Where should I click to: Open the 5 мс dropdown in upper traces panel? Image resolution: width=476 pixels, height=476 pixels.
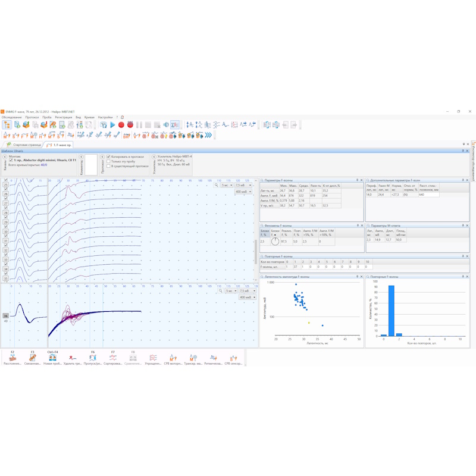click(227, 185)
